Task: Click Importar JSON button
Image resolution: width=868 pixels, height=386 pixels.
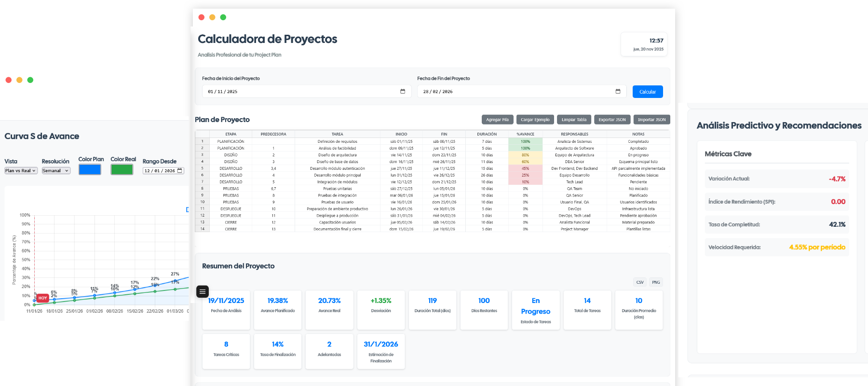Action: pyautogui.click(x=651, y=120)
